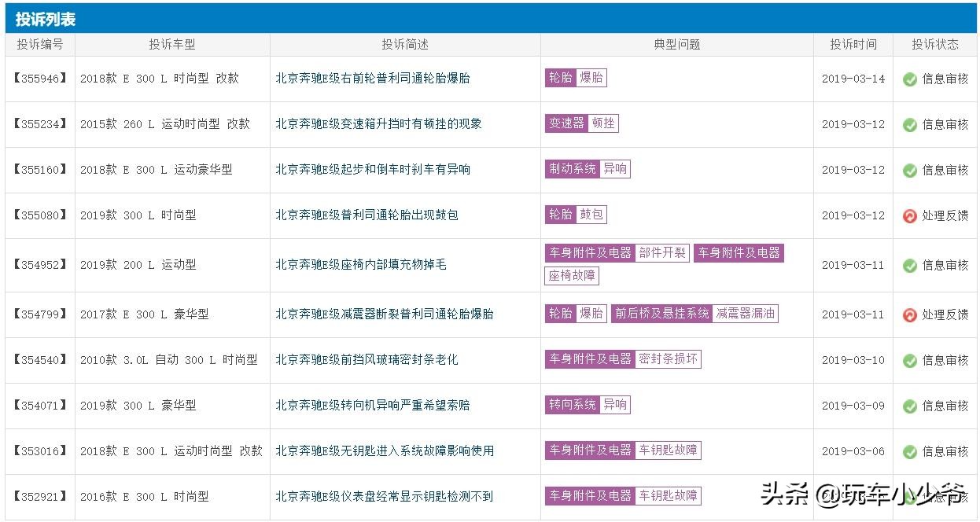
Task: Click the 轮胎 tag in row 355946
Action: 561,78
